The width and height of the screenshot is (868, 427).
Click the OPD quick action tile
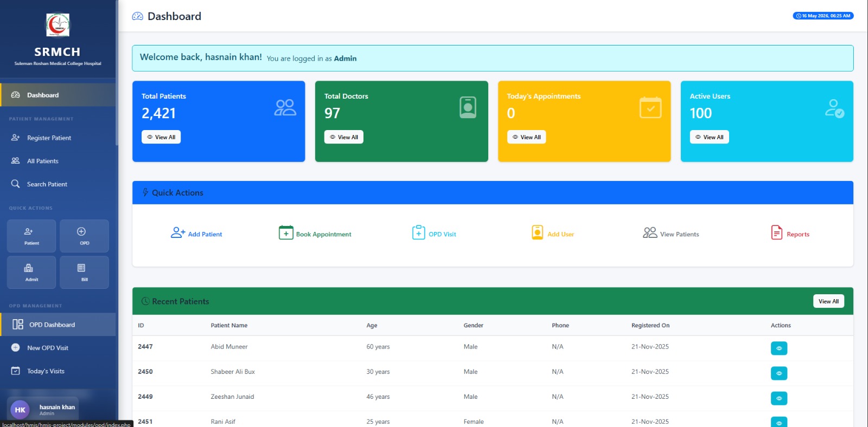click(84, 236)
